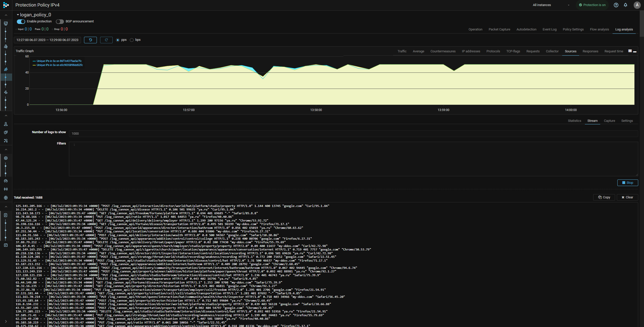
Task: Click the user avatar icon
Action: (x=637, y=5)
